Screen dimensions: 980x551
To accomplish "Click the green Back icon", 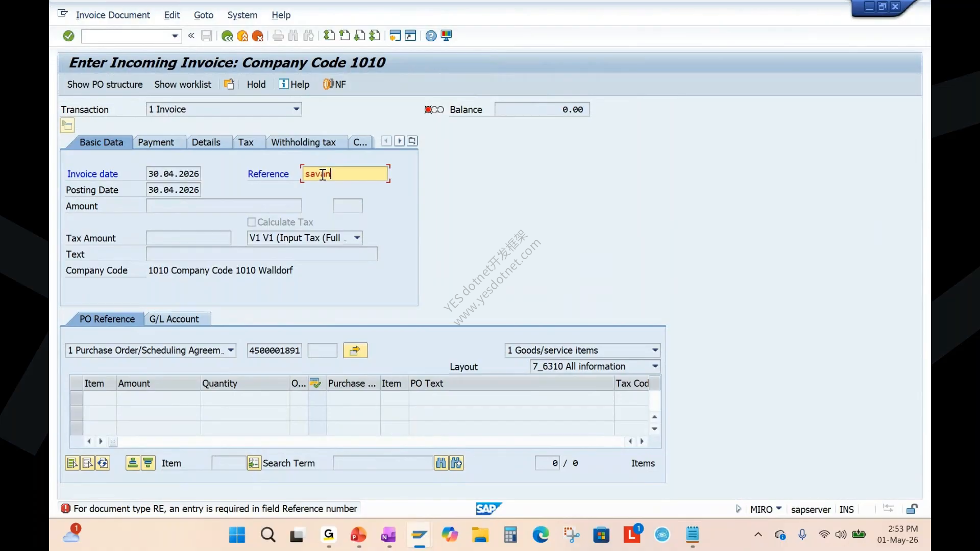I will pos(227,36).
